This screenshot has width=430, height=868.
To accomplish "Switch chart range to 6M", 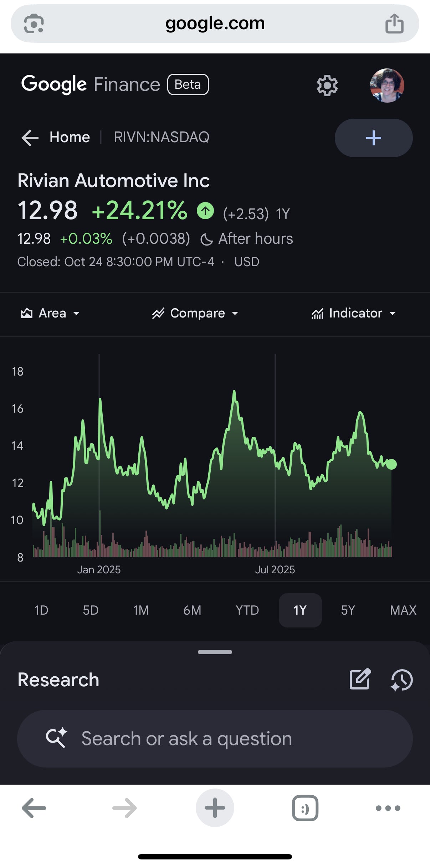I will (x=192, y=610).
